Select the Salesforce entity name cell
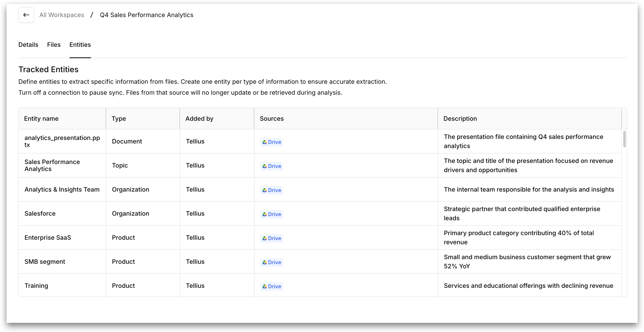Screen dimensions: 644x332 pyautogui.click(x=40, y=213)
